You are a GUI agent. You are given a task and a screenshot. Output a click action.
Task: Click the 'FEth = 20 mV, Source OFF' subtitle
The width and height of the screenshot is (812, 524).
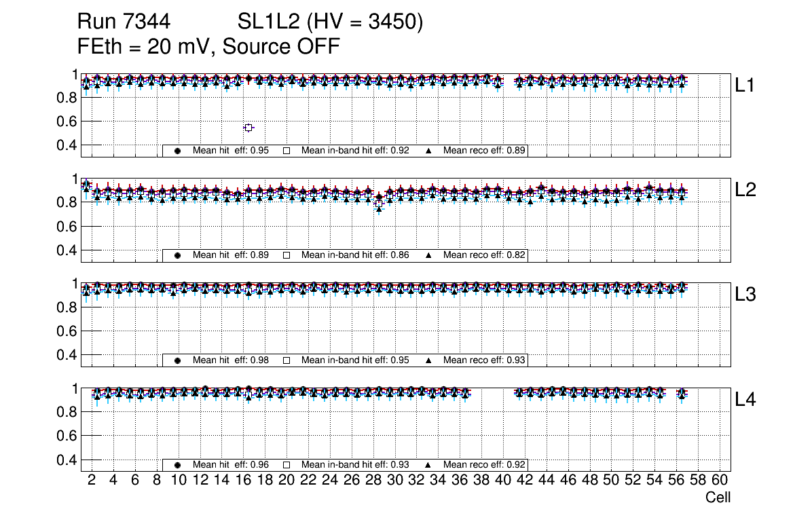(x=208, y=47)
